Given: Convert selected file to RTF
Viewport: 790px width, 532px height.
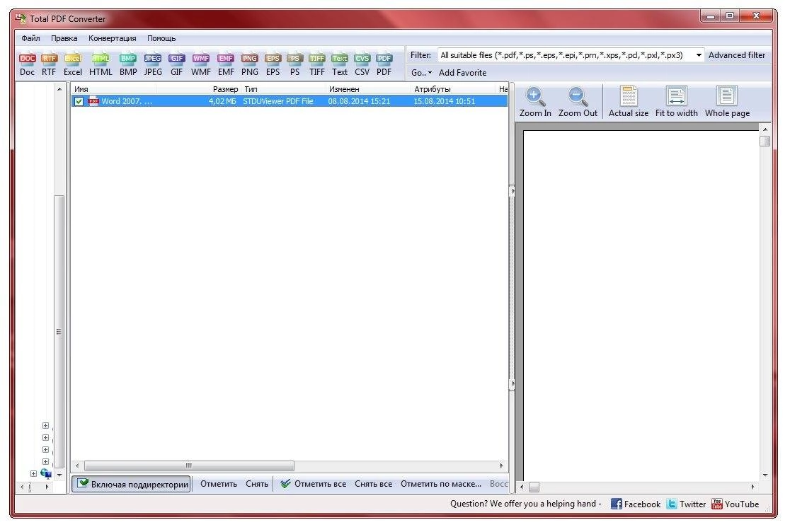Looking at the screenshot, I should (49, 64).
